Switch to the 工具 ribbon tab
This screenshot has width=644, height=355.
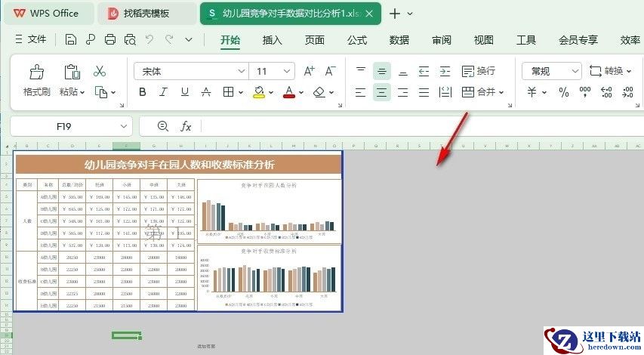click(526, 40)
